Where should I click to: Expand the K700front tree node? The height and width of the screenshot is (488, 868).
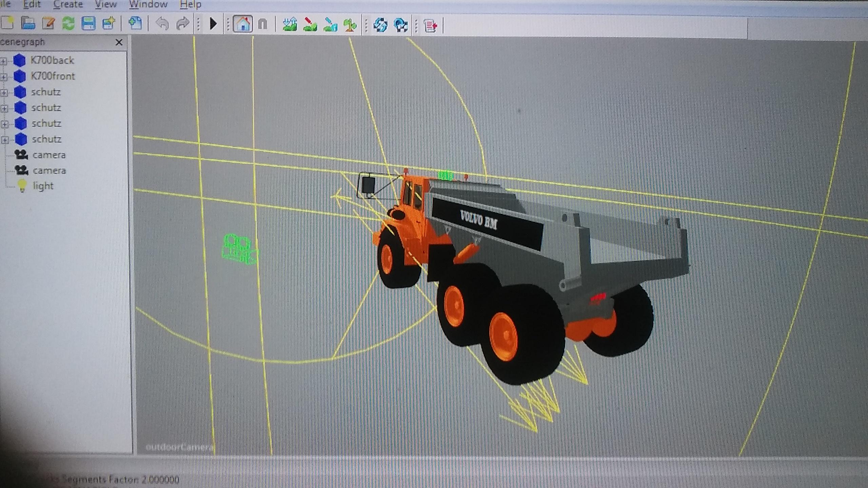pyautogui.click(x=4, y=77)
